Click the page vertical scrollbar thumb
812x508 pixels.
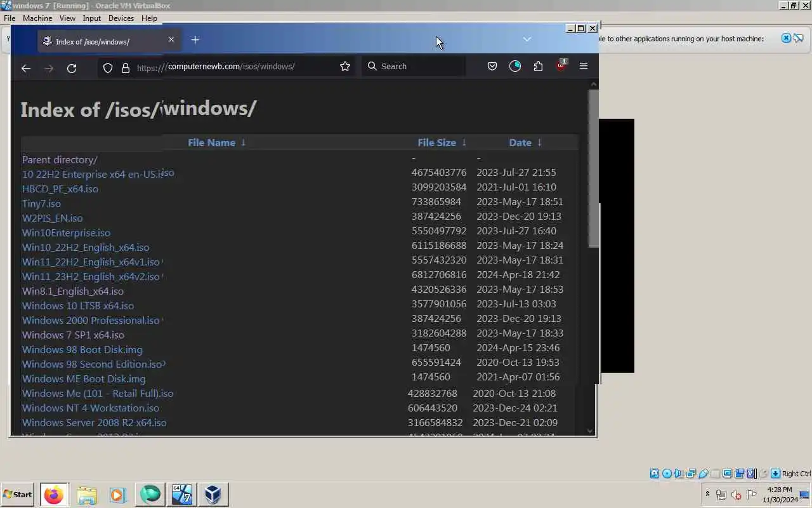tap(593, 168)
